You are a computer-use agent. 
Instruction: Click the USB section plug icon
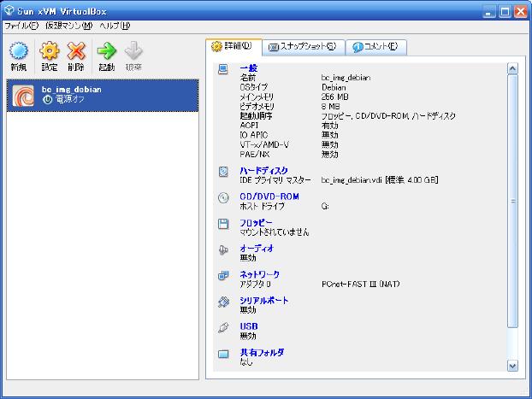click(x=223, y=327)
